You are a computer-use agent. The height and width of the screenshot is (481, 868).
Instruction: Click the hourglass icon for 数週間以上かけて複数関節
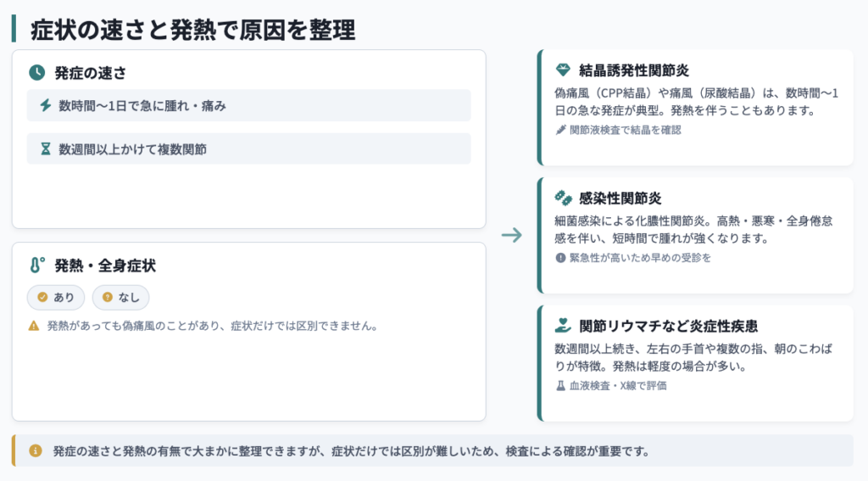46,148
